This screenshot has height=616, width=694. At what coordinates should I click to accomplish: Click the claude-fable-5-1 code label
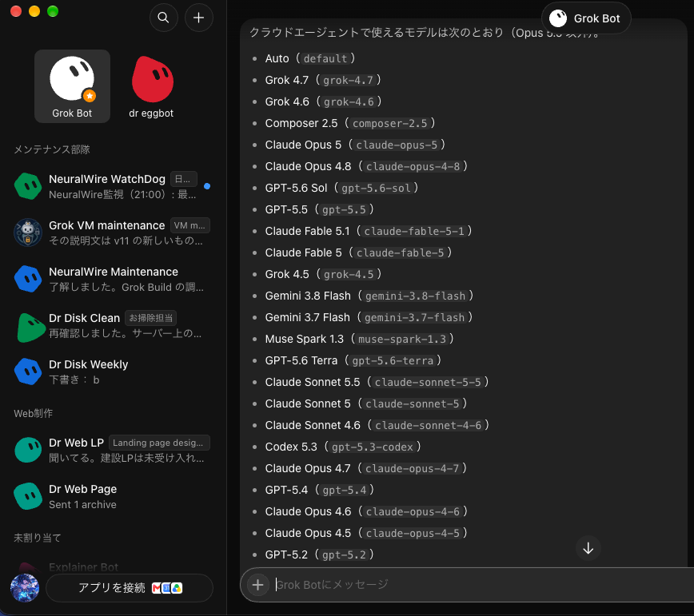coord(414,231)
